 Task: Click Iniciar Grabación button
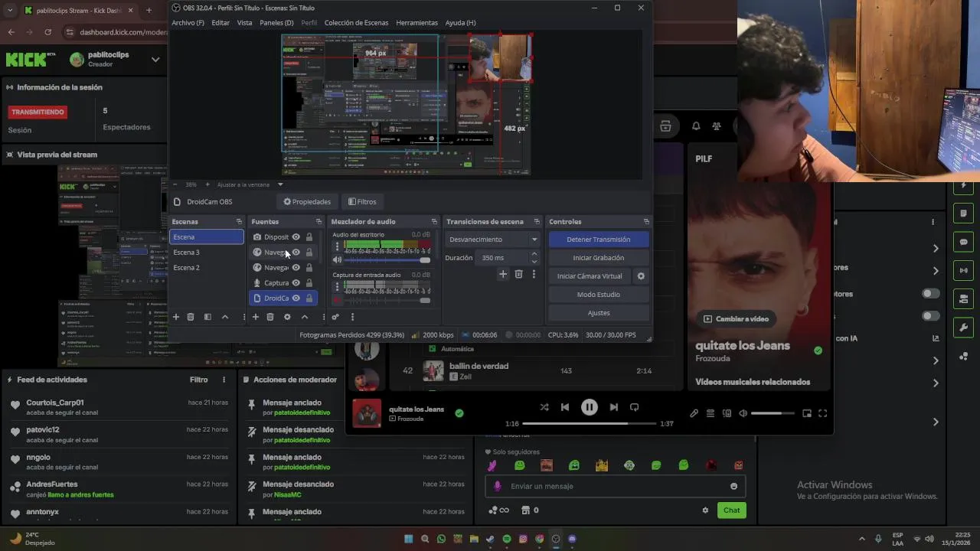click(599, 258)
